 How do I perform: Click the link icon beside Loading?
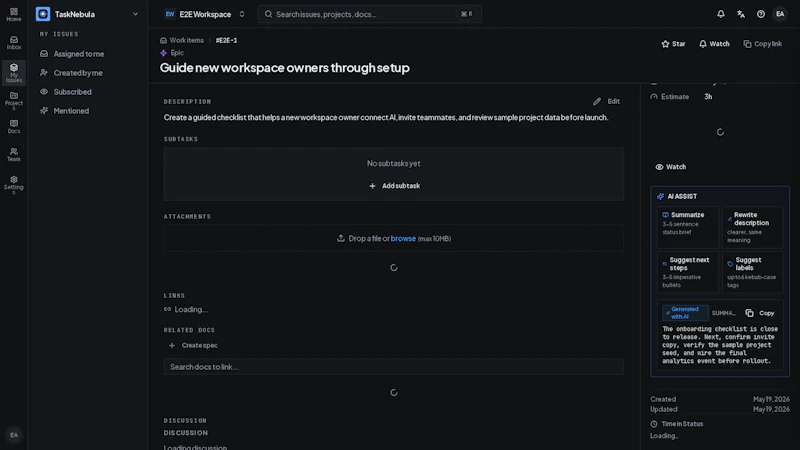(x=167, y=309)
